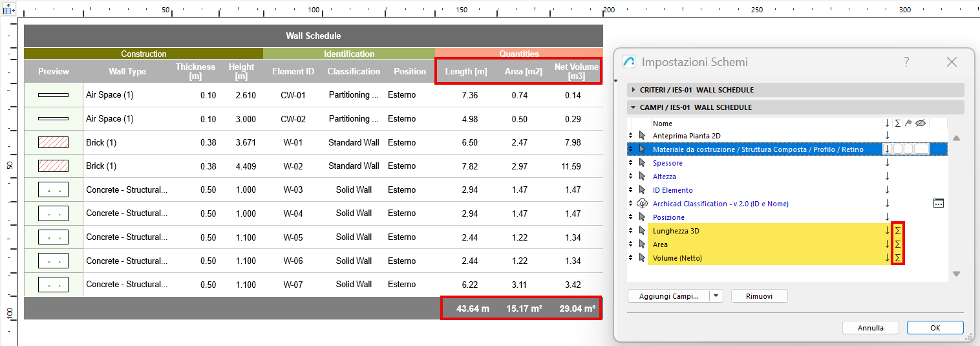
Task: Expand the CRITERI / IES-01 WALL SCHEDULE panel
Action: (x=634, y=90)
